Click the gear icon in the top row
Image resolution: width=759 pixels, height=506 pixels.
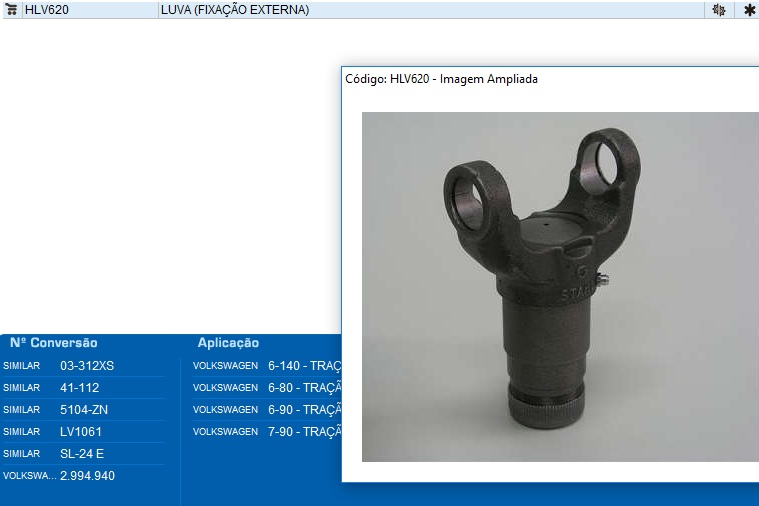click(x=718, y=10)
